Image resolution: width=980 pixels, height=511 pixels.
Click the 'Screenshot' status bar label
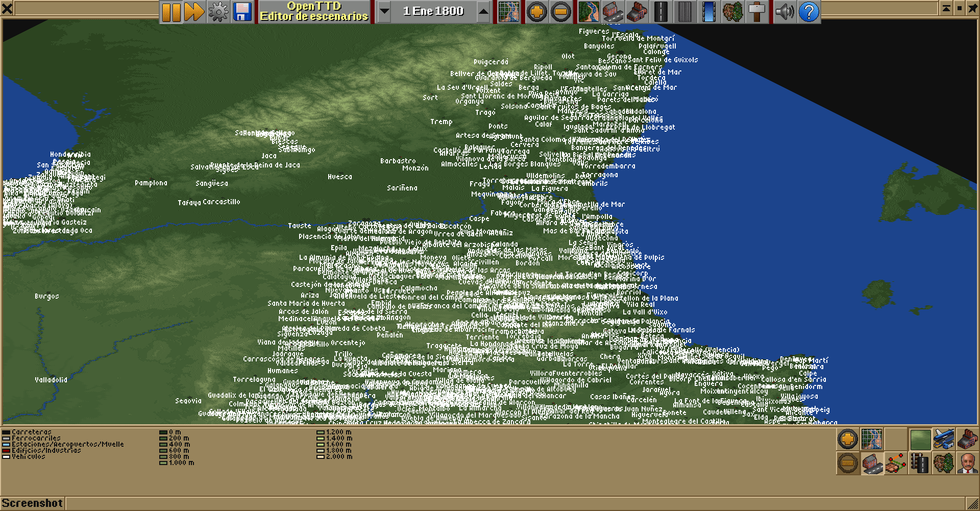click(x=32, y=503)
